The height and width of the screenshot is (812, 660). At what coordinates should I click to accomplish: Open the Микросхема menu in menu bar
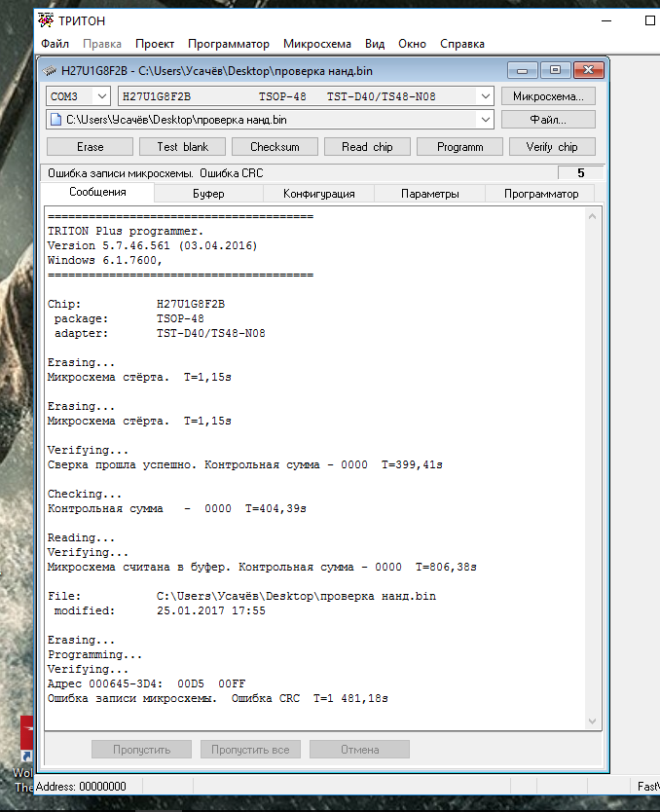317,44
